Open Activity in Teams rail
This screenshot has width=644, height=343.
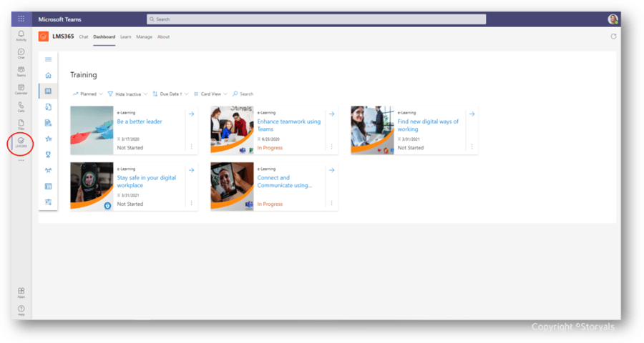(21, 36)
